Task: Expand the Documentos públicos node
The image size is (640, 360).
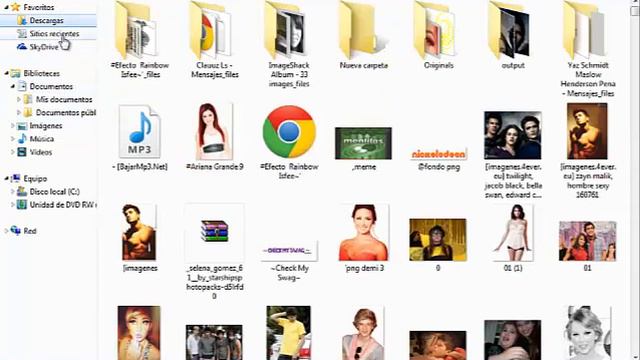Action: pyautogui.click(x=19, y=113)
